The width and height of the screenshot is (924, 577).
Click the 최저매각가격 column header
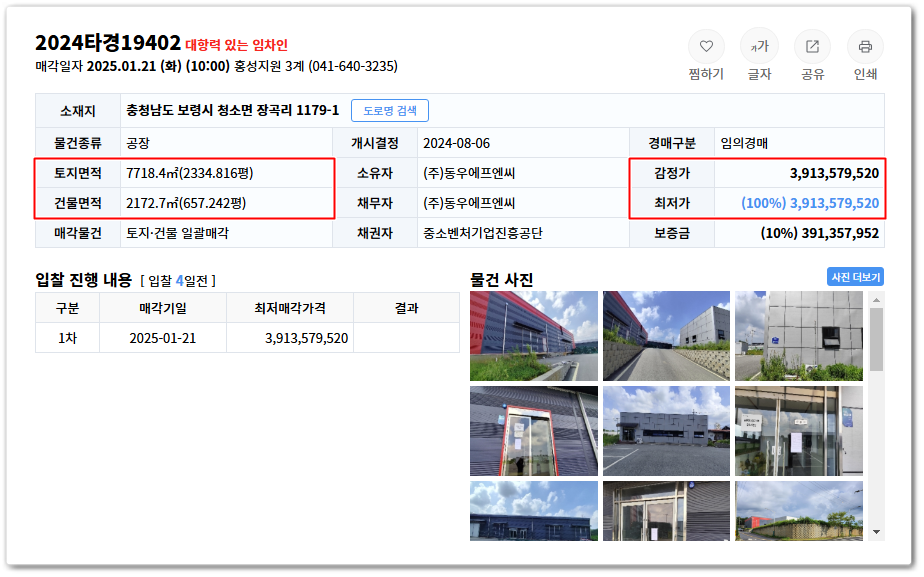point(290,308)
